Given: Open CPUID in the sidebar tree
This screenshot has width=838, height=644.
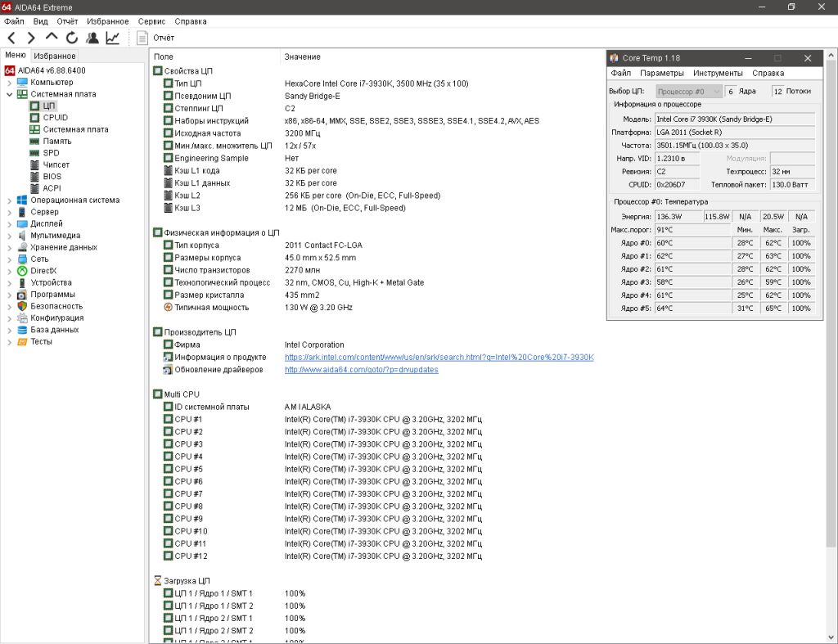Looking at the screenshot, I should coord(56,118).
